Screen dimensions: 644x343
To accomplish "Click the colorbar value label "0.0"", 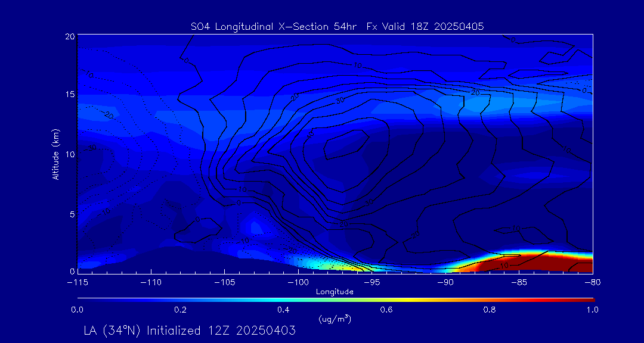I will [x=78, y=310].
